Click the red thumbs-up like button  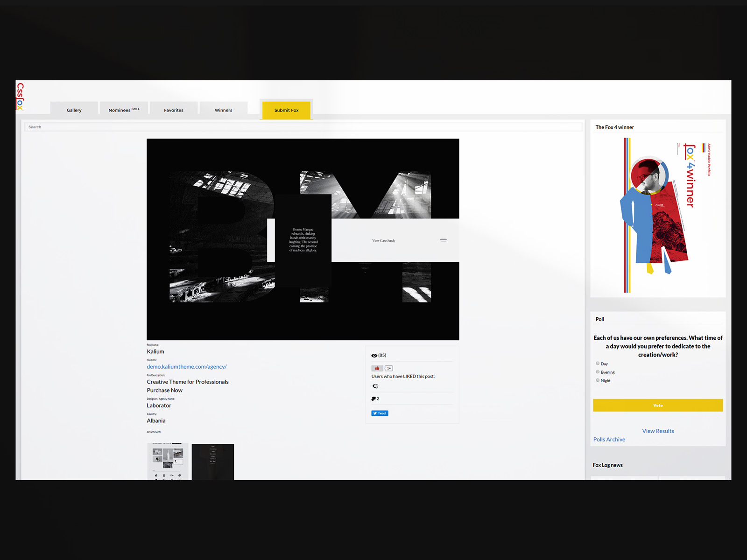pyautogui.click(x=377, y=368)
